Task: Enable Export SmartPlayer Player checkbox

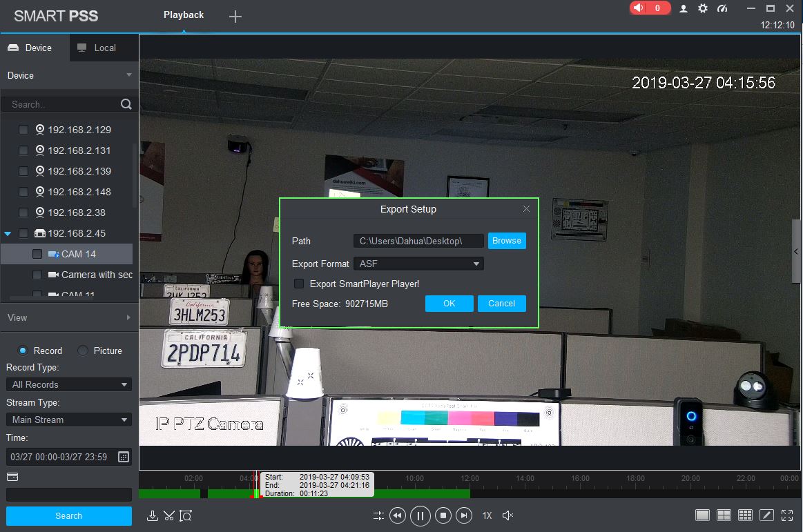Action: point(299,284)
